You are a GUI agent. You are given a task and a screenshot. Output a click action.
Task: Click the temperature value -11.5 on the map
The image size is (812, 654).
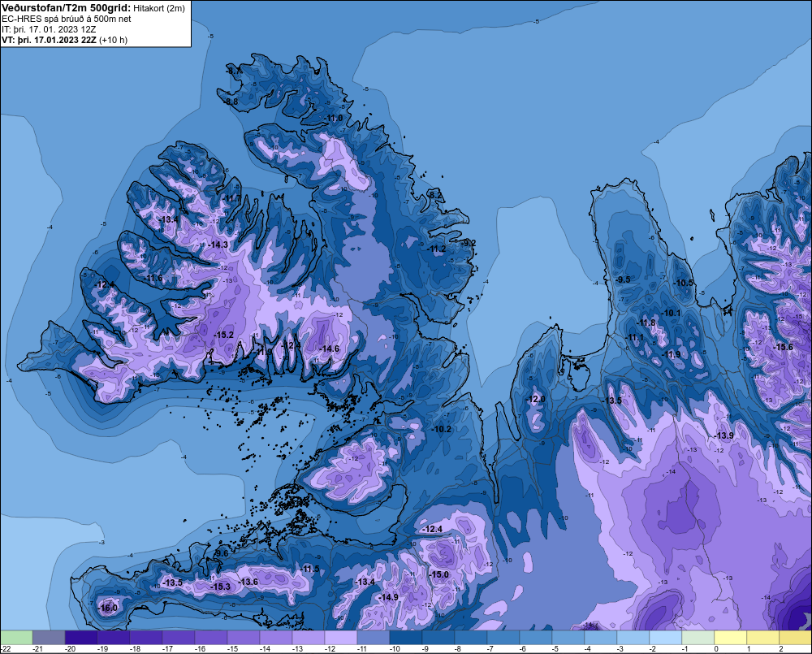tap(310, 569)
